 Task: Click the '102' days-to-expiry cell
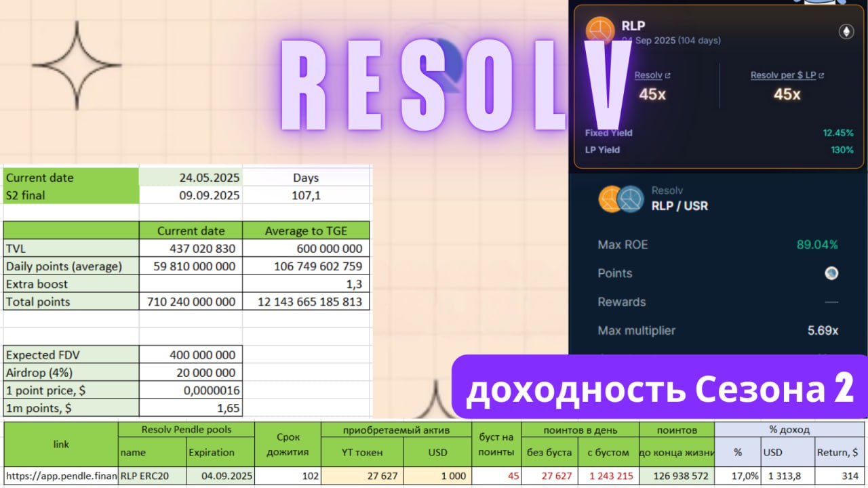(x=288, y=476)
